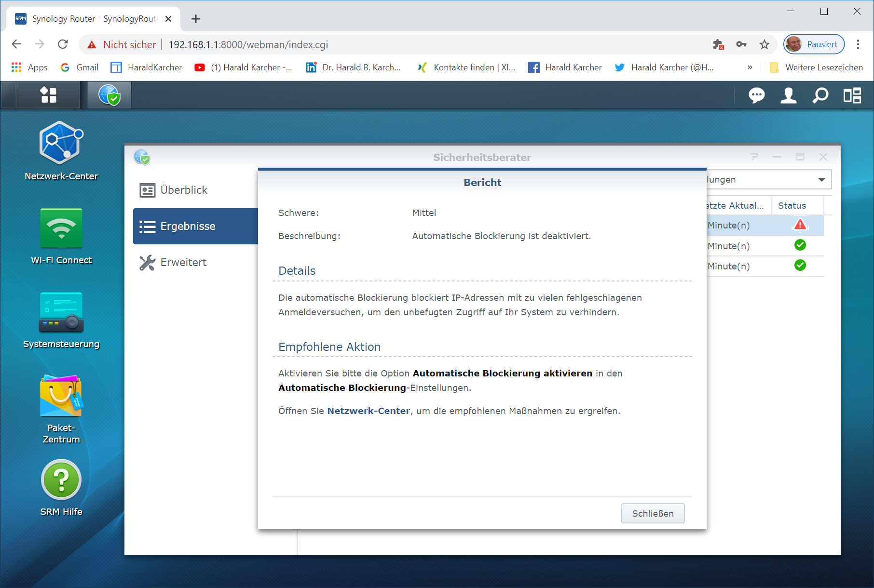This screenshot has width=874, height=588.
Task: Open Netzwerk-Center desktop icon
Action: coord(61,151)
